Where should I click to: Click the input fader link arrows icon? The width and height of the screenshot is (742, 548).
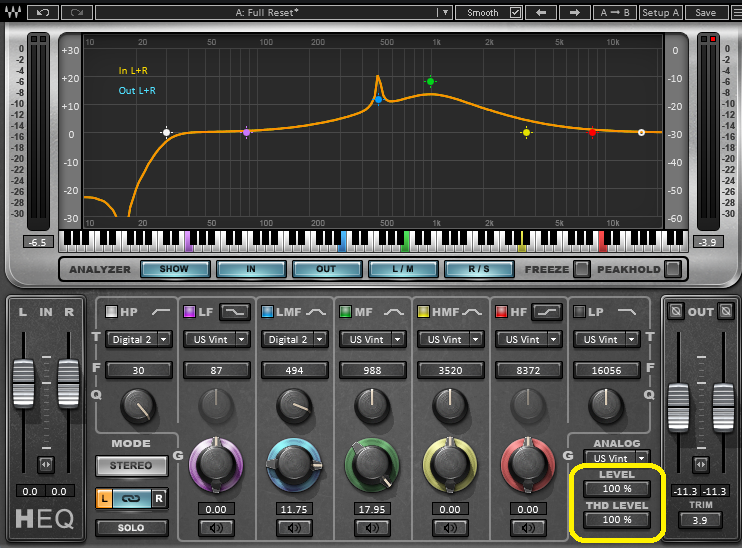44,465
